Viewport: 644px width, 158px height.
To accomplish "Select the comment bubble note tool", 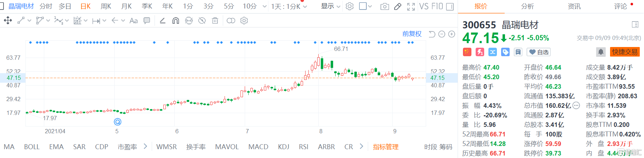I will click(x=147, y=21).
